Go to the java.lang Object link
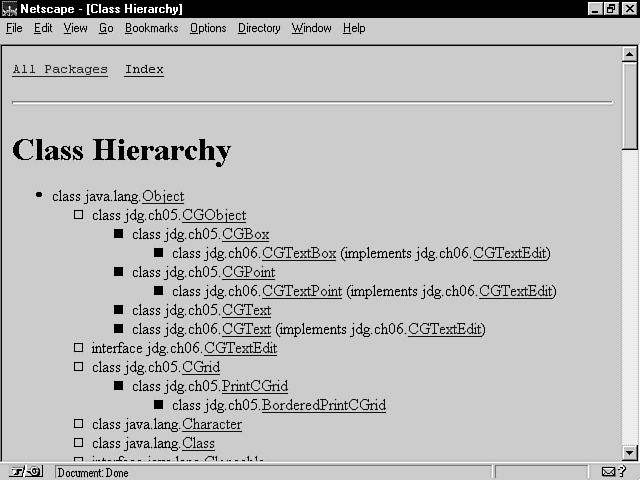Image resolution: width=640 pixels, height=480 pixels. (162, 197)
